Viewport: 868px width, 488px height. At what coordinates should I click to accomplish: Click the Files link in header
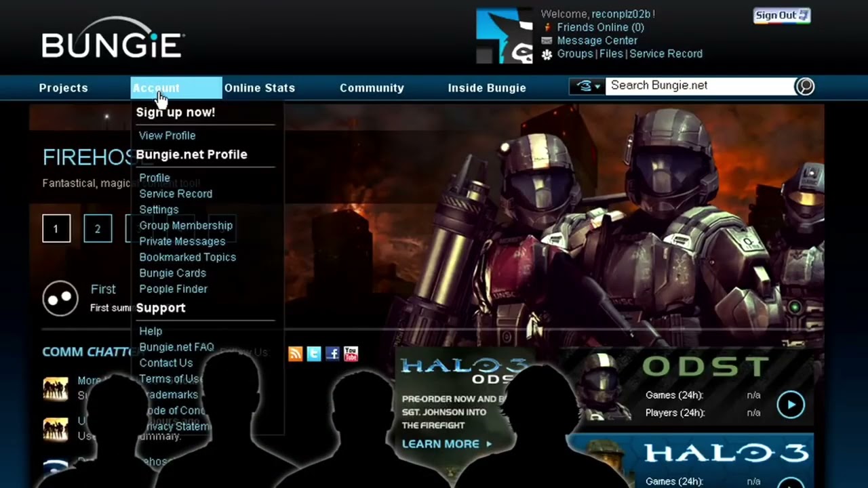[611, 54]
